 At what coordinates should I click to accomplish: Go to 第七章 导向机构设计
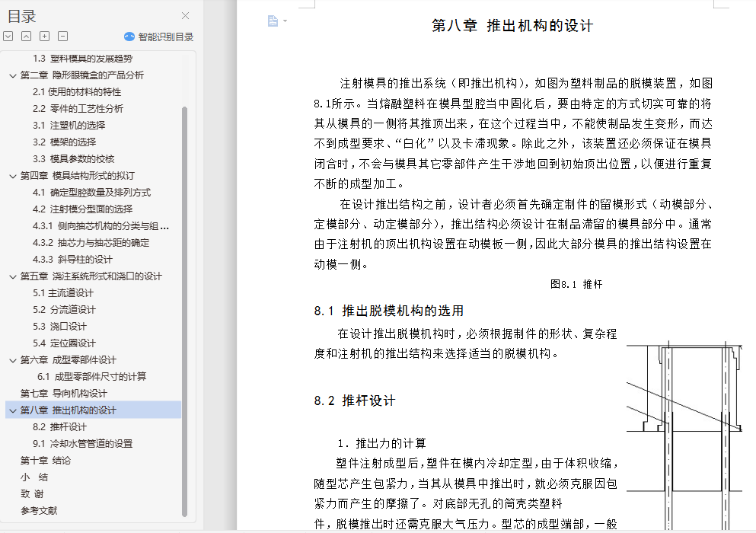point(64,394)
